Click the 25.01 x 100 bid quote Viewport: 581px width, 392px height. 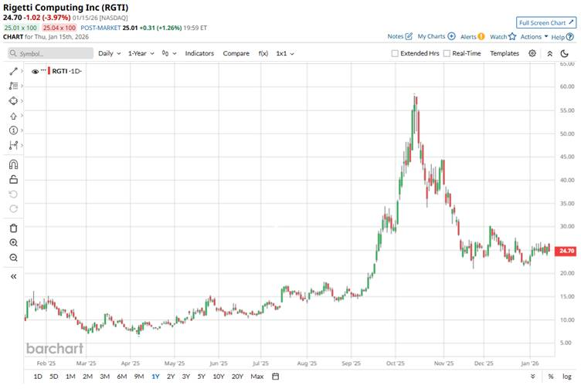(x=21, y=28)
